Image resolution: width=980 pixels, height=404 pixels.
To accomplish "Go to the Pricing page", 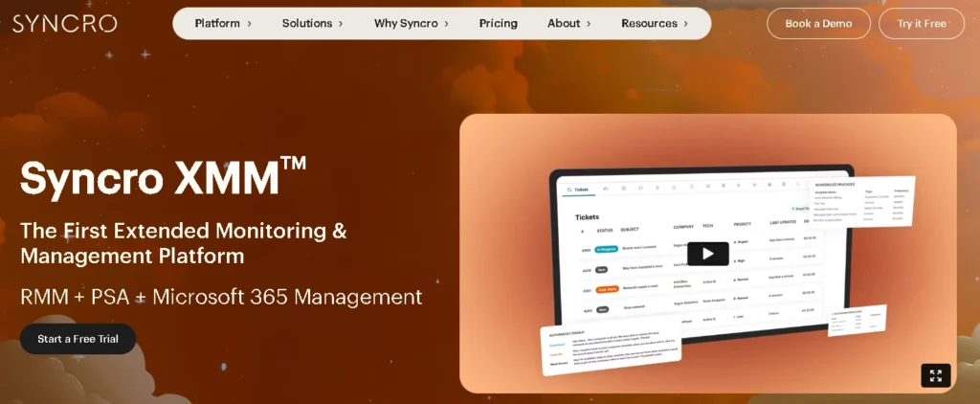I will (x=498, y=24).
